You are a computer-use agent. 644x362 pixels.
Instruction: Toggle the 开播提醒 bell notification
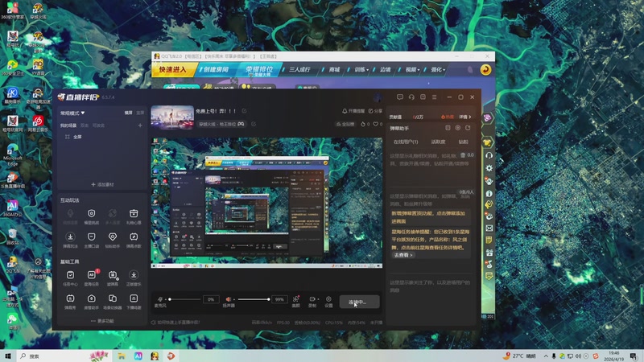[353, 111]
